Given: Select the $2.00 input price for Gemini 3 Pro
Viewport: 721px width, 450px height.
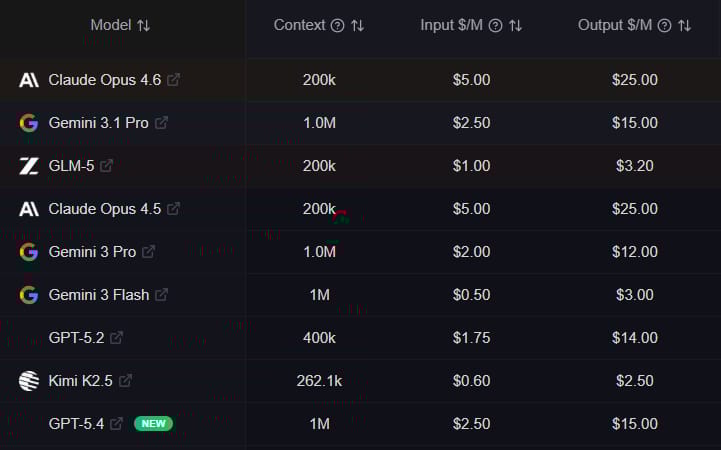Looking at the screenshot, I should (471, 252).
